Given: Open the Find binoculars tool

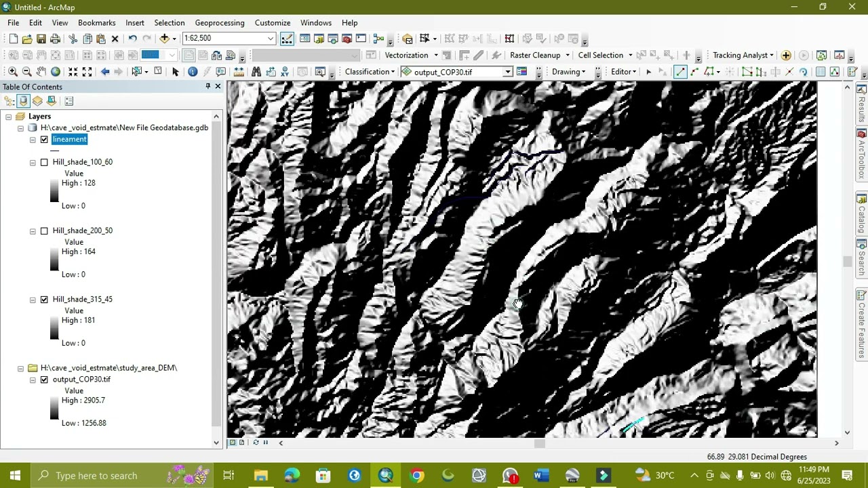Looking at the screenshot, I should pos(256,72).
